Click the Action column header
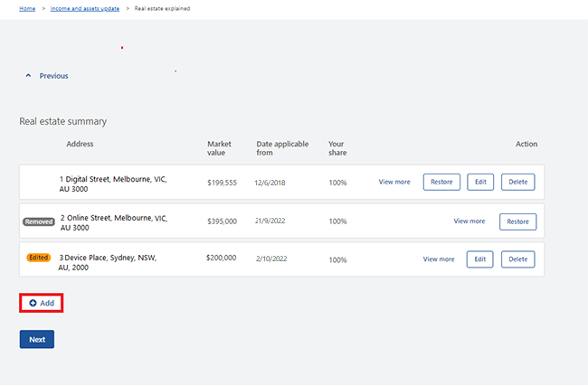 pos(526,144)
